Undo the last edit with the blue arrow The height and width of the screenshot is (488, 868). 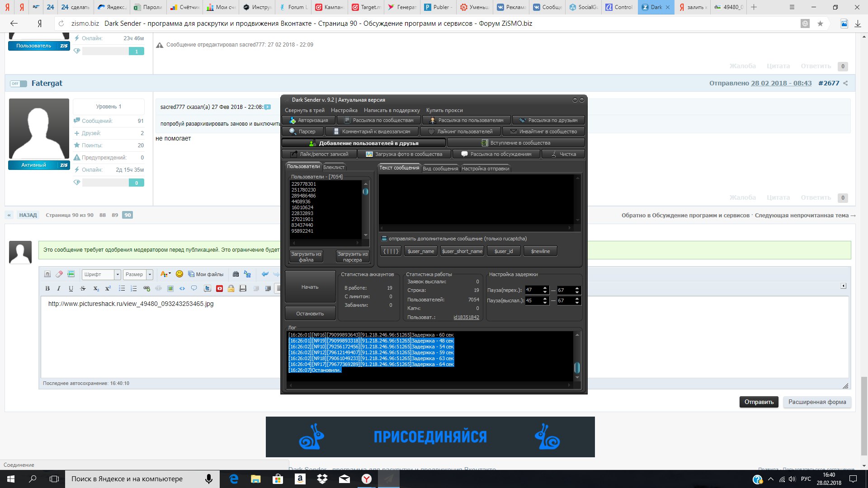pyautogui.click(x=265, y=274)
